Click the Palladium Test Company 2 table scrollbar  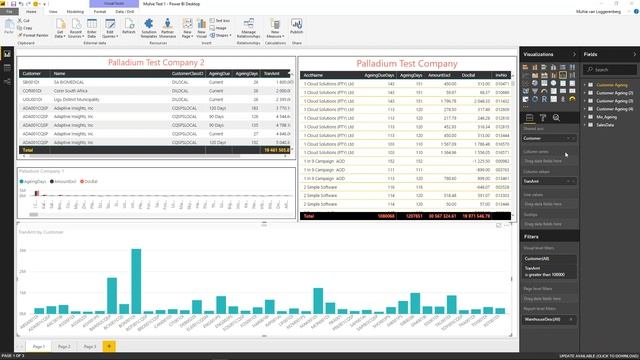(x=135, y=156)
